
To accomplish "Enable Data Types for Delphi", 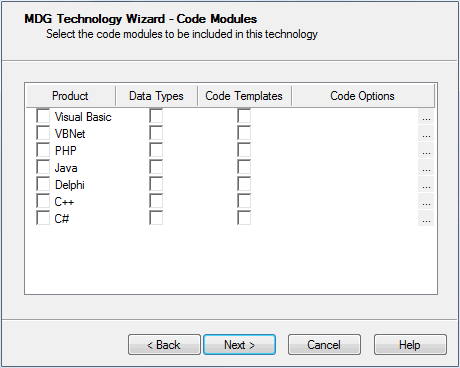I will (x=156, y=184).
